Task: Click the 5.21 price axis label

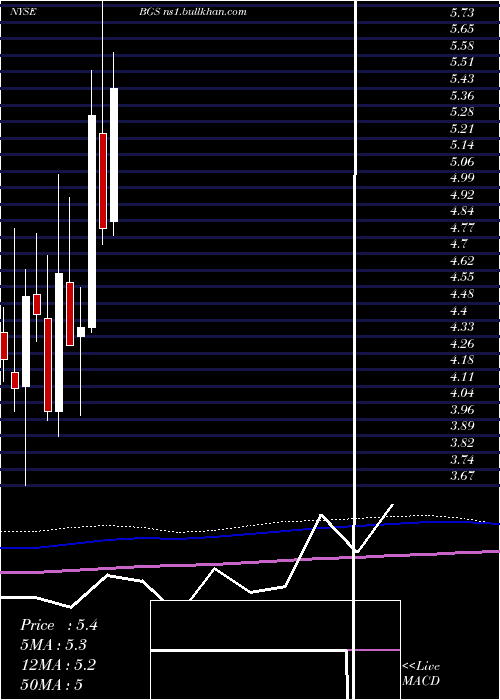Action: click(x=462, y=129)
